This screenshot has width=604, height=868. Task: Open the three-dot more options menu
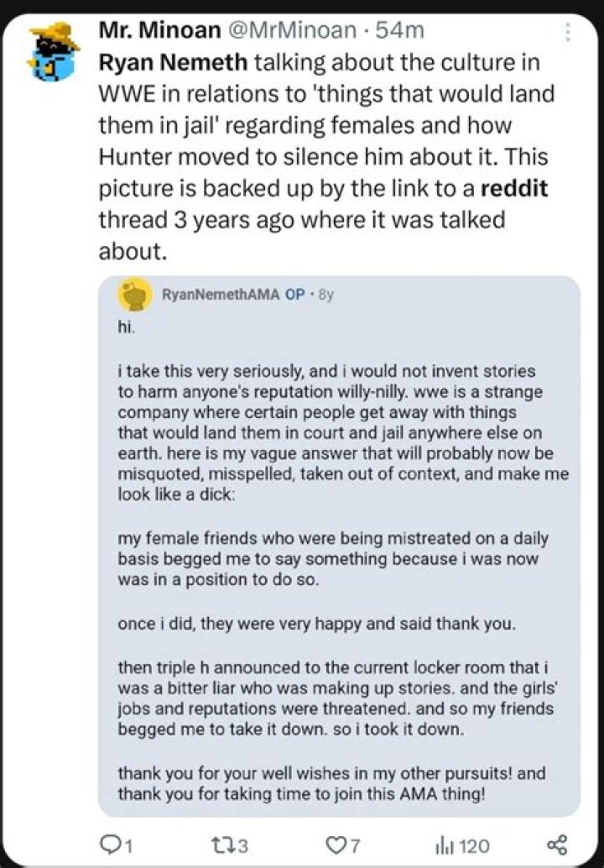(x=568, y=33)
